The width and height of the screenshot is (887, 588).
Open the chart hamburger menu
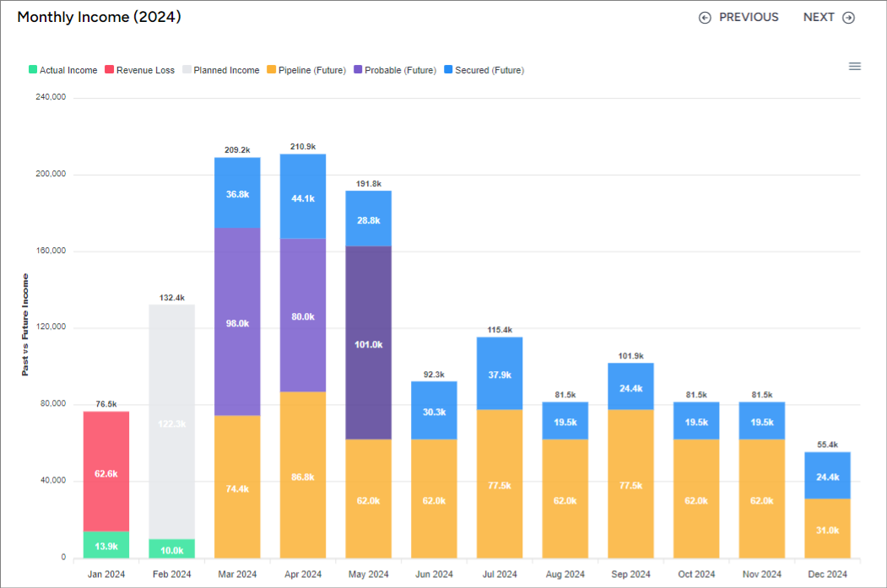click(854, 67)
